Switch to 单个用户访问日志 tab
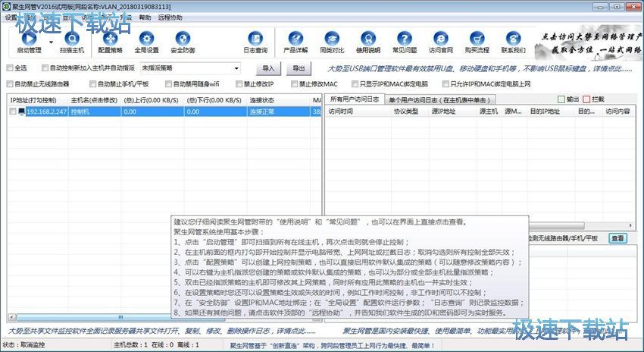This screenshot has height=352, width=644. pyautogui.click(x=440, y=100)
